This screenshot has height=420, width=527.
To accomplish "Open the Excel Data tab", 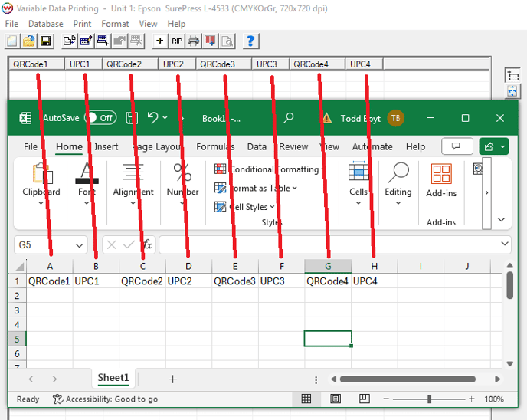I will pyautogui.click(x=257, y=147).
